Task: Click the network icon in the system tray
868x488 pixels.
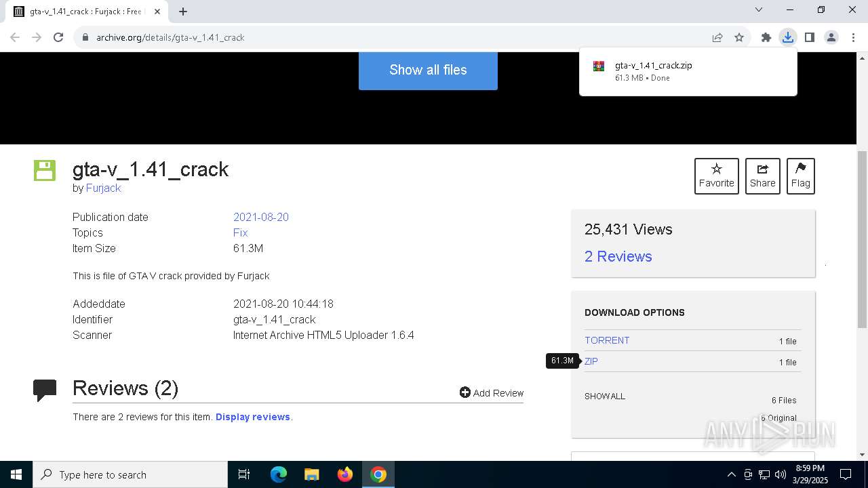Action: click(x=764, y=474)
